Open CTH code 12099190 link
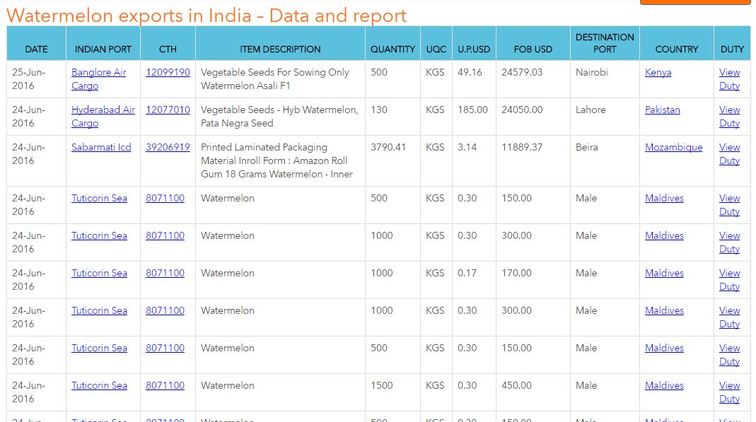This screenshot has height=422, width=756. point(168,72)
